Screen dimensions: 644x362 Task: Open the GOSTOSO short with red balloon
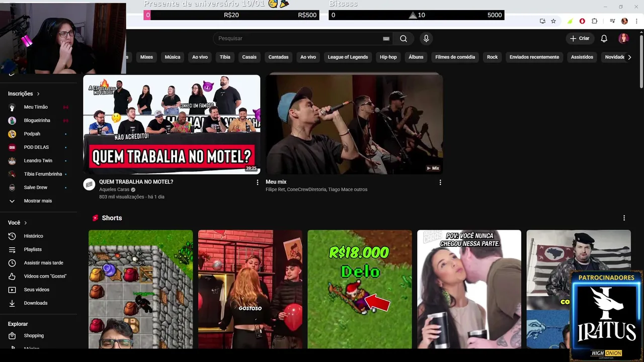click(250, 289)
